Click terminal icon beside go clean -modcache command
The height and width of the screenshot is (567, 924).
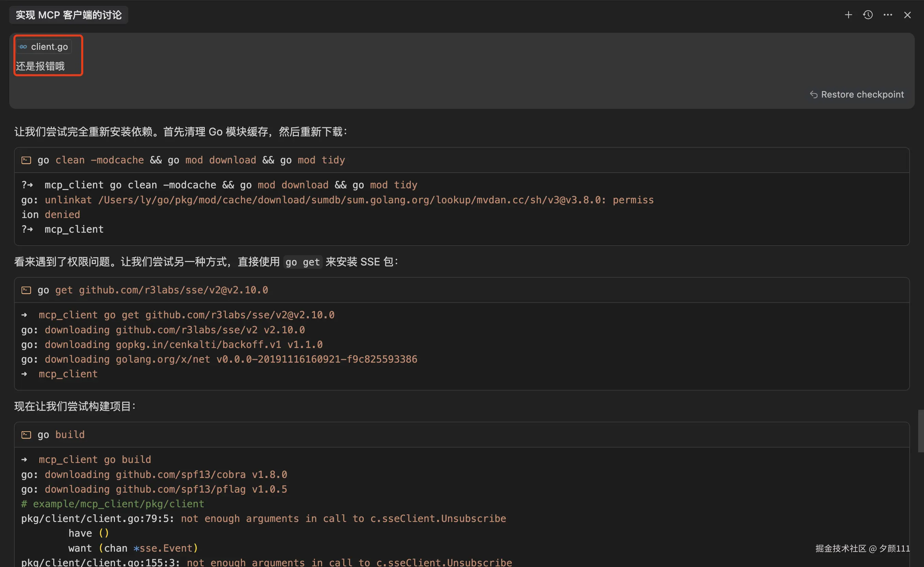point(26,160)
